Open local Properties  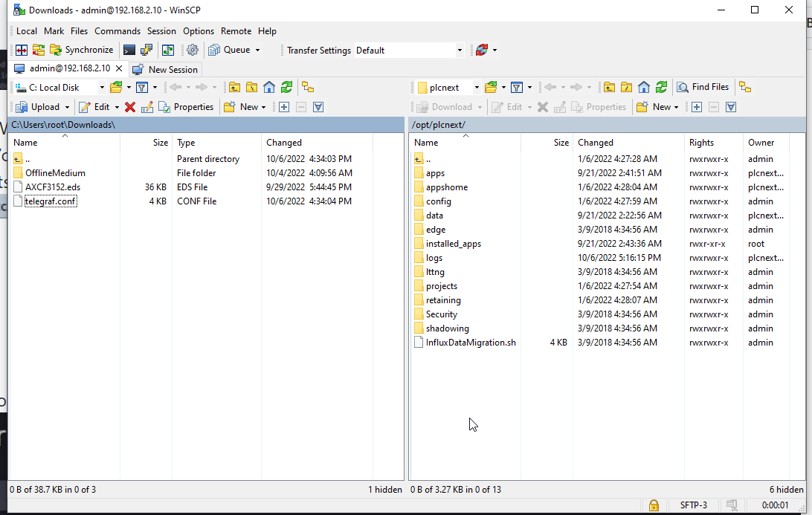(186, 107)
